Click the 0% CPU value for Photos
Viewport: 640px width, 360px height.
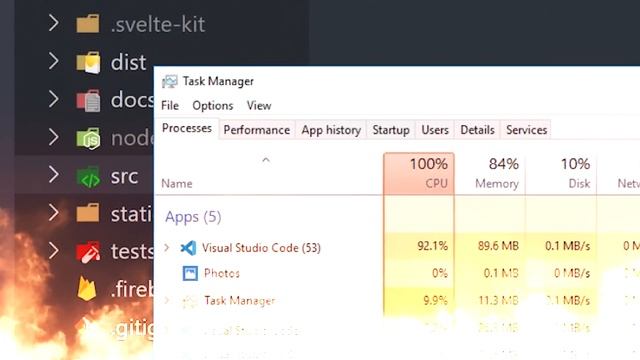tap(440, 273)
